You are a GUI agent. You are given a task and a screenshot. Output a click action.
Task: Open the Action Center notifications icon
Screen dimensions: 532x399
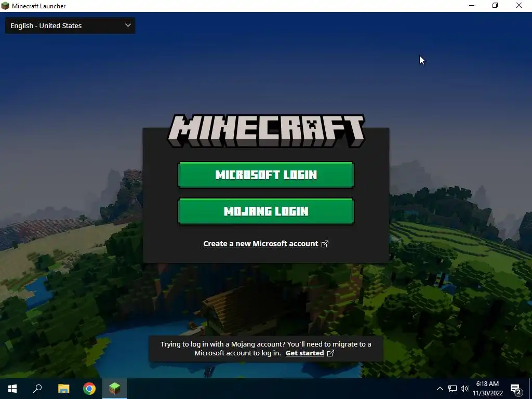coord(516,389)
